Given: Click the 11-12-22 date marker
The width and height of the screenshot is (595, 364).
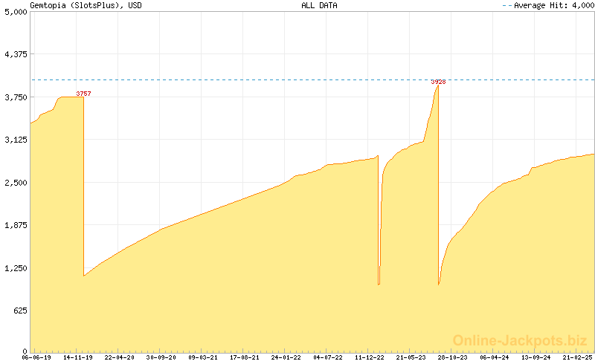Looking at the screenshot, I should coord(370,357).
